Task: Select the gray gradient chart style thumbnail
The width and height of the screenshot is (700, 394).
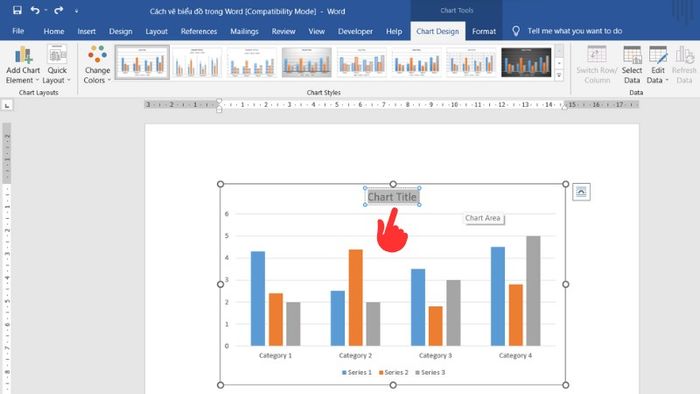Action: [x=307, y=62]
